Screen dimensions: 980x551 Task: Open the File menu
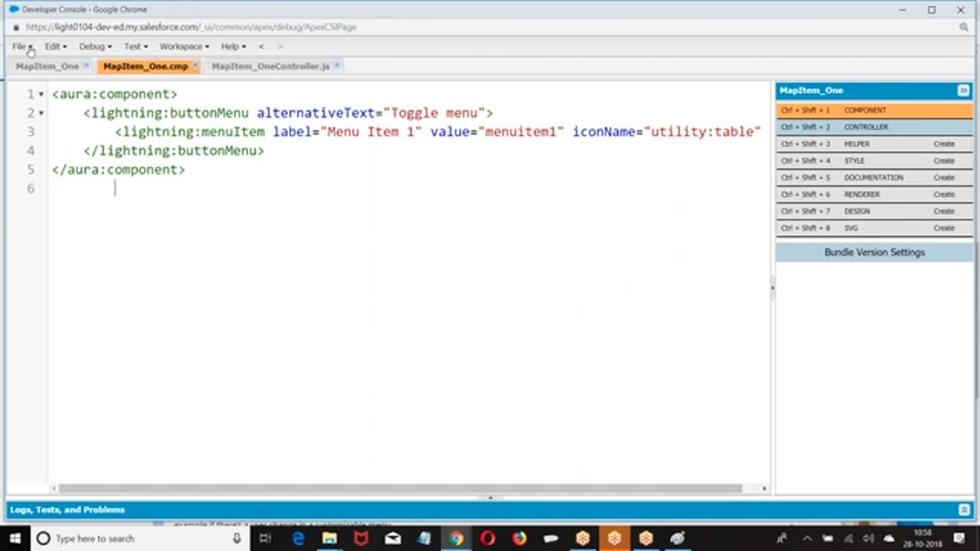tap(22, 47)
